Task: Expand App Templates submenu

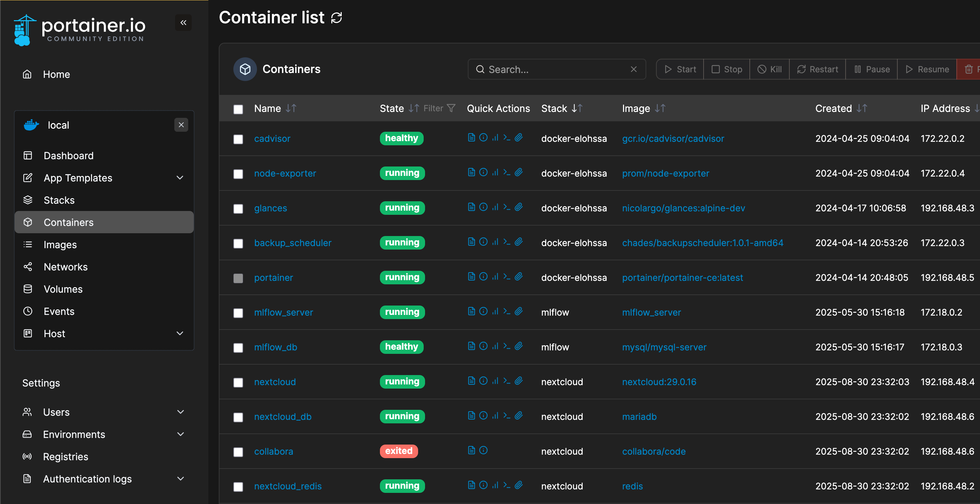Action: (180, 178)
